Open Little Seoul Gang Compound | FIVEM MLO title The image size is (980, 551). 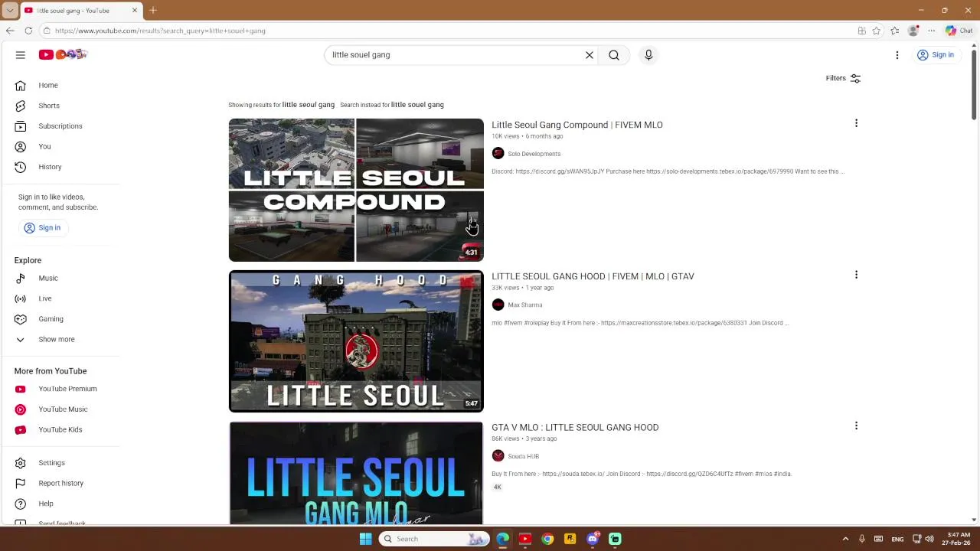point(577,125)
